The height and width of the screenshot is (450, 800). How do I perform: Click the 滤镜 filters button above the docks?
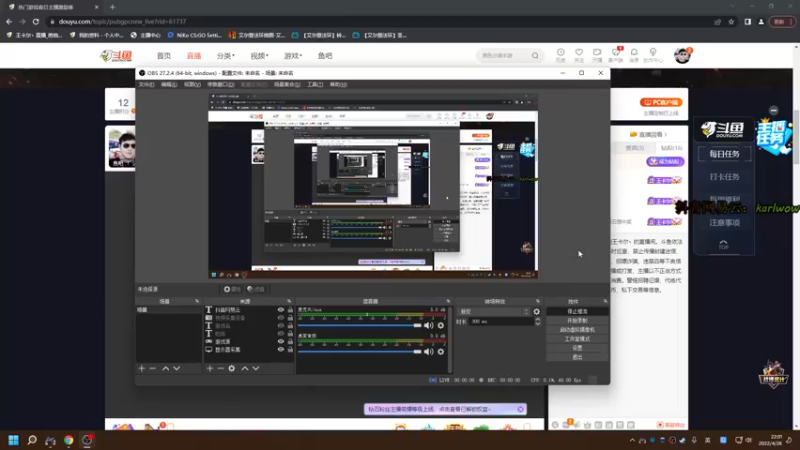point(256,289)
